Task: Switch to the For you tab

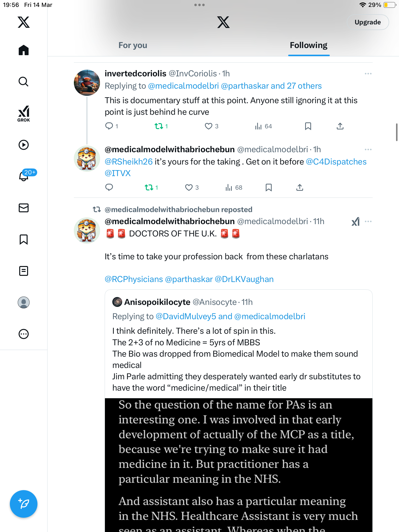Action: pos(133,45)
